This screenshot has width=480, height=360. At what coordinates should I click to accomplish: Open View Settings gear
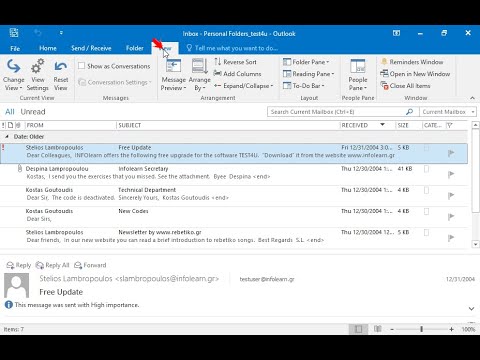(38, 75)
